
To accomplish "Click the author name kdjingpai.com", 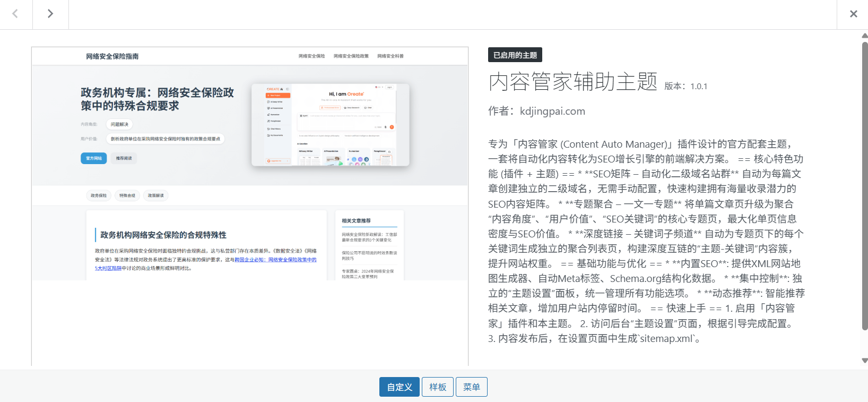I will 552,111.
